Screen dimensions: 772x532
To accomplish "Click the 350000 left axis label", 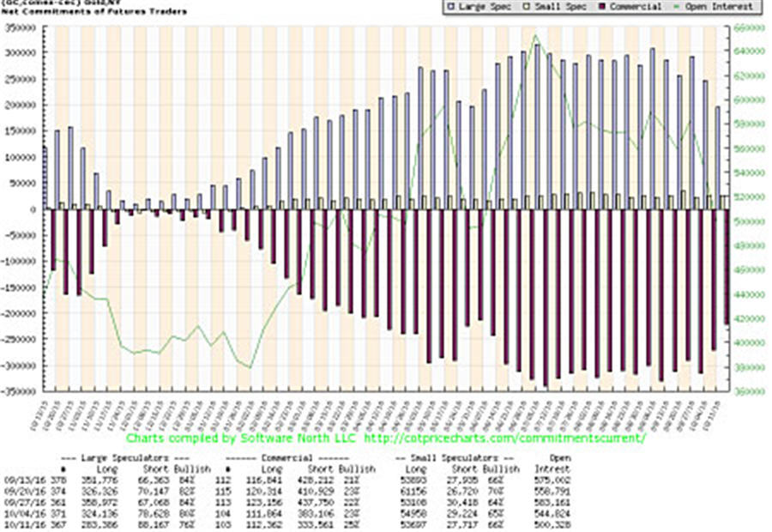I will [x=21, y=27].
